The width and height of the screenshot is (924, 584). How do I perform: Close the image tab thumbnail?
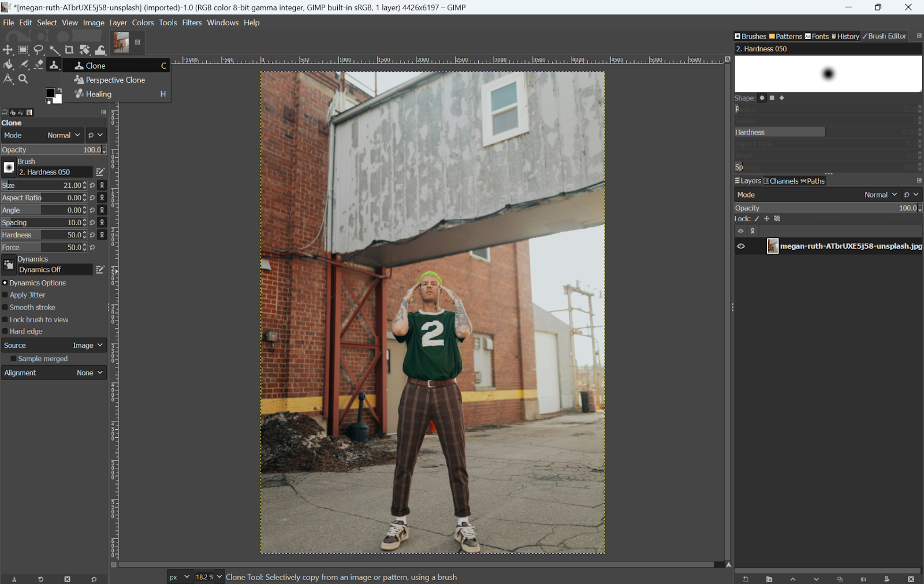click(137, 42)
